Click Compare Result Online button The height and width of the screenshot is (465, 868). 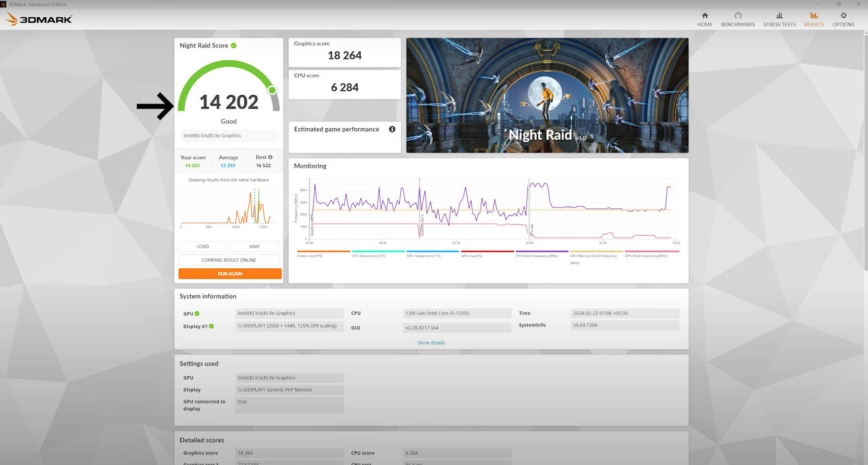(229, 260)
